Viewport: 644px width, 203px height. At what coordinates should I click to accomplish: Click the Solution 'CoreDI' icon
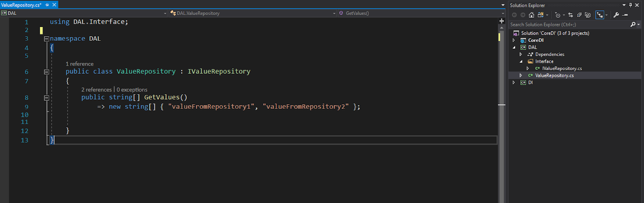pyautogui.click(x=516, y=33)
